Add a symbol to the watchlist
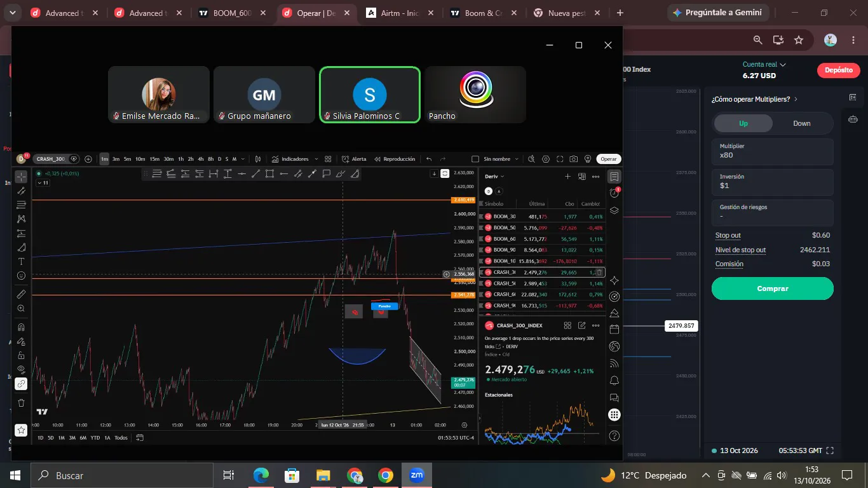Image resolution: width=868 pixels, height=488 pixels. click(x=568, y=177)
